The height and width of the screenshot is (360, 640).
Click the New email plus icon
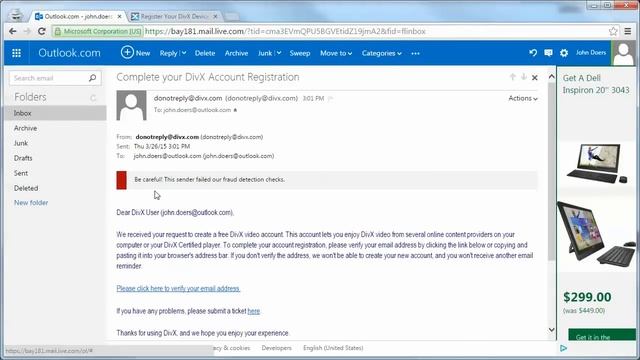(x=127, y=52)
